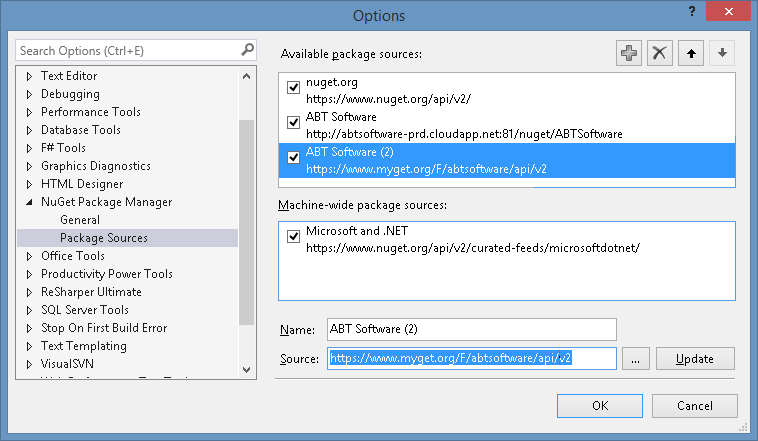This screenshot has width=758, height=441.
Task: Move selected source down with arrow icon
Action: pos(722,53)
